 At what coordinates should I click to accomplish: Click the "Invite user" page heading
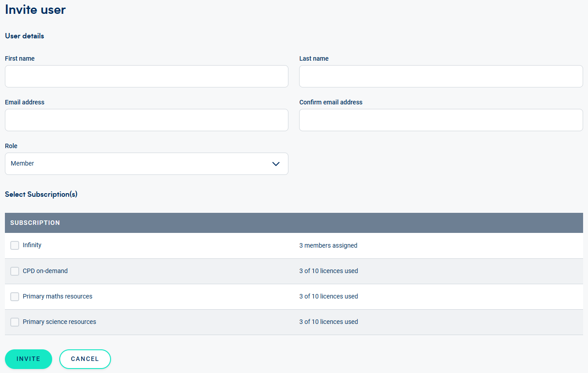point(35,9)
